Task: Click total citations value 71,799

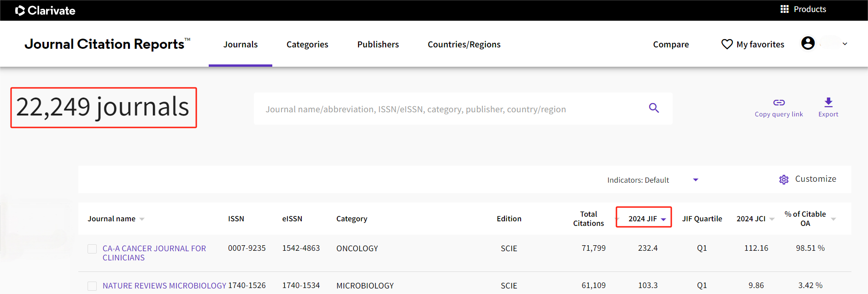Action: point(593,248)
